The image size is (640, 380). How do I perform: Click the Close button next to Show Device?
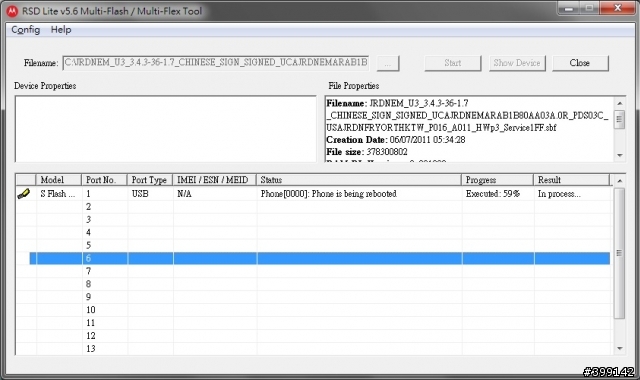[580, 63]
